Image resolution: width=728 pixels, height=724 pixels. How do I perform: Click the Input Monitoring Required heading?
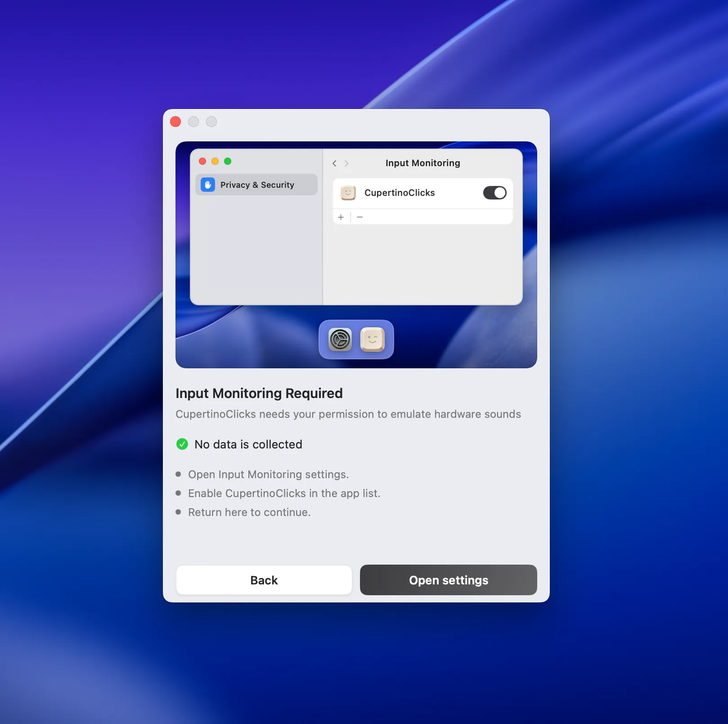tap(259, 393)
